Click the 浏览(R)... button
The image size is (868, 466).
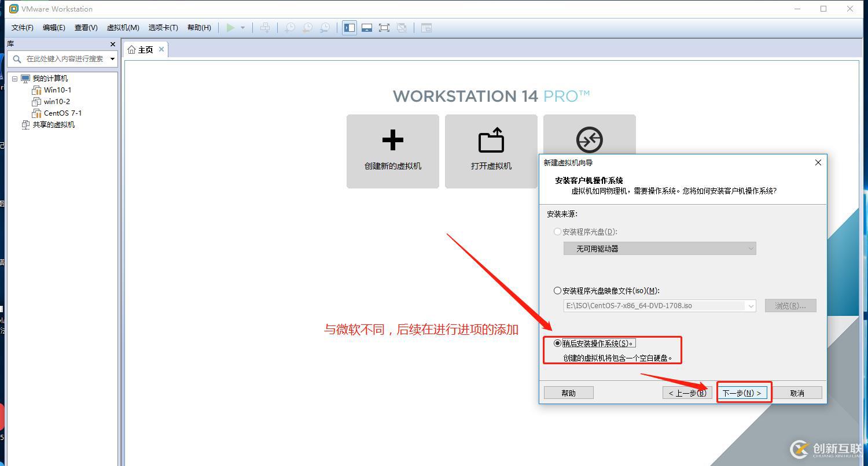790,306
